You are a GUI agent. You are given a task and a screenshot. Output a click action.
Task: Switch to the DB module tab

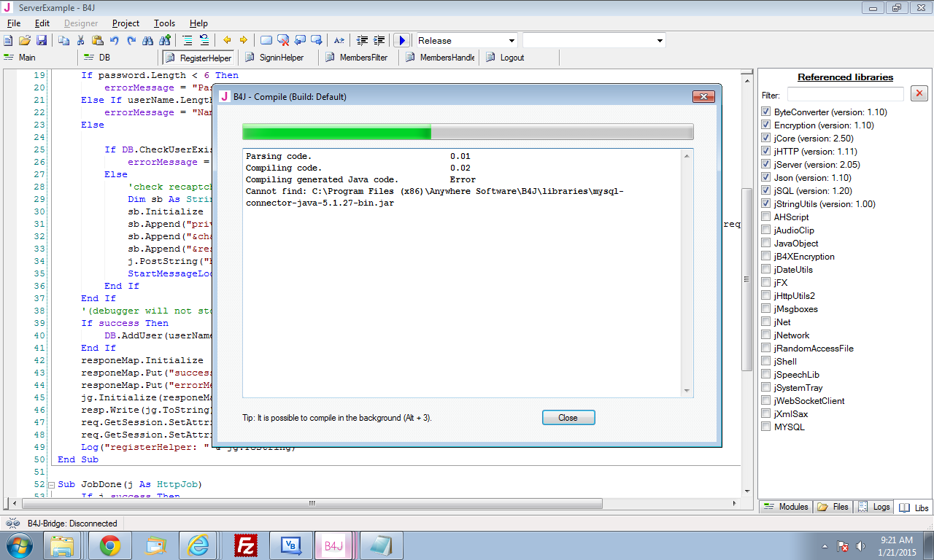coord(119,58)
